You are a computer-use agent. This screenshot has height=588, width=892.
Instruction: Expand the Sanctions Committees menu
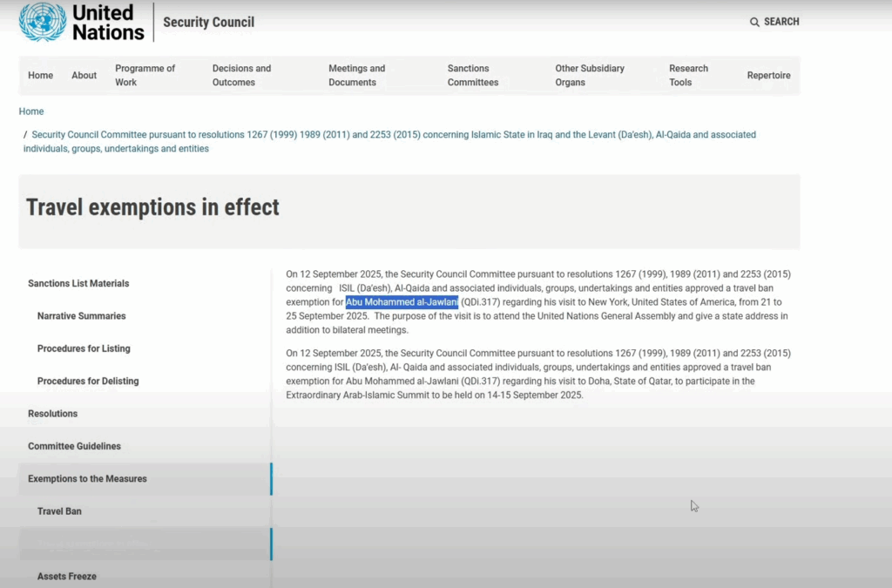[473, 76]
